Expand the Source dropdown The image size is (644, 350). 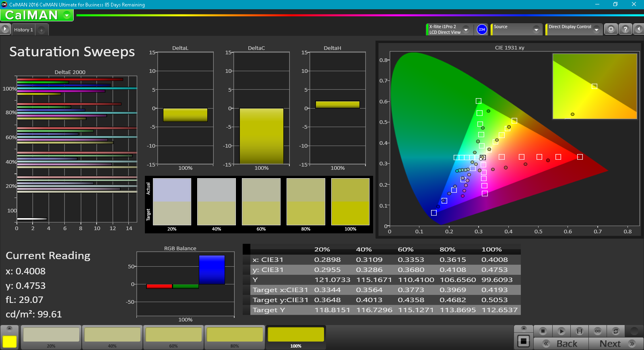coord(536,29)
